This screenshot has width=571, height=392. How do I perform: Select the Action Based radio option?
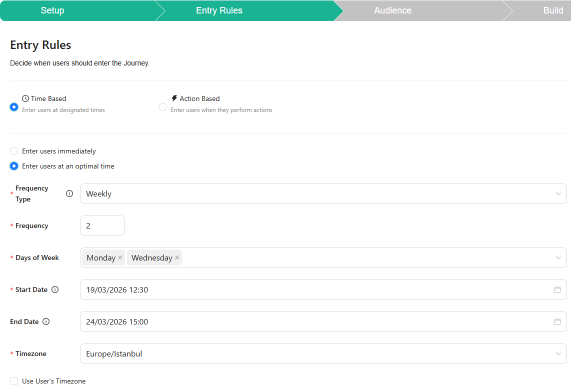click(x=163, y=106)
